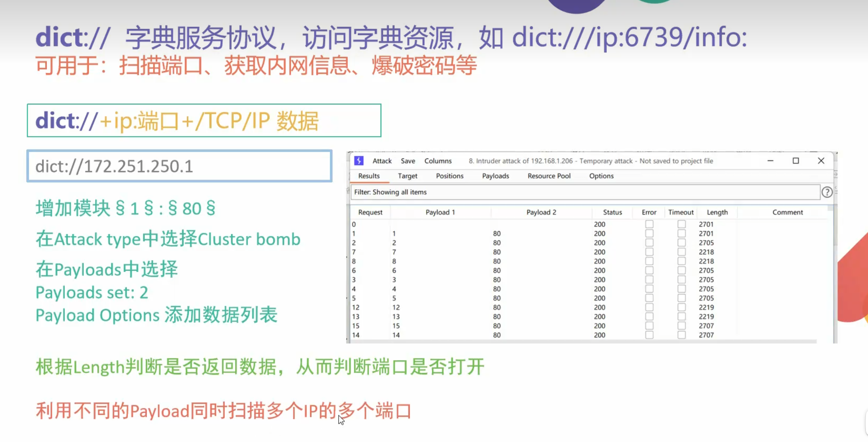Minimize the Intruder attack window
868x442 pixels.
point(770,161)
